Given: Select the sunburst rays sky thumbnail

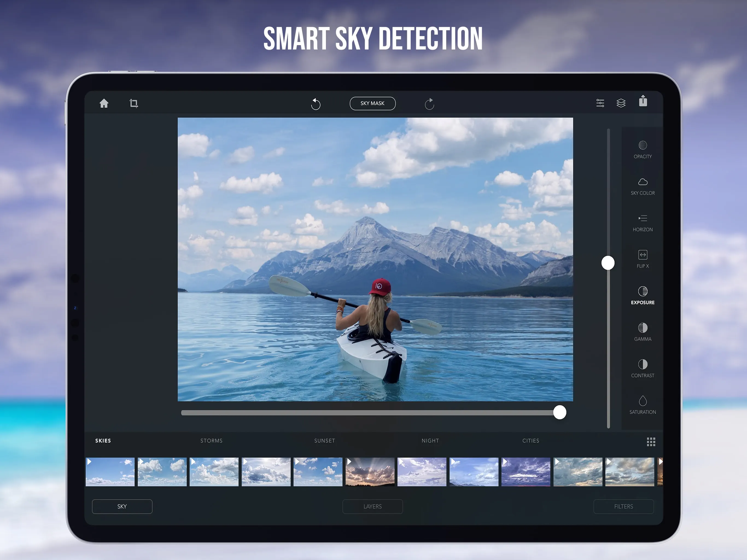Looking at the screenshot, I should pos(370,472).
